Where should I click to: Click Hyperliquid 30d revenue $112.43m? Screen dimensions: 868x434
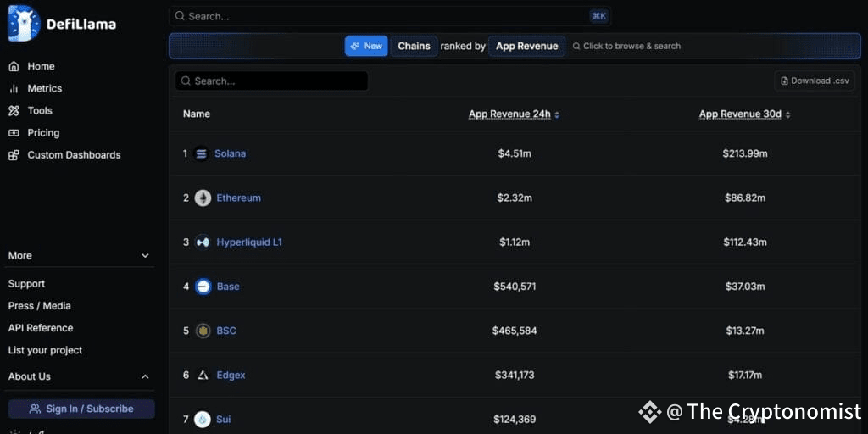click(x=744, y=242)
